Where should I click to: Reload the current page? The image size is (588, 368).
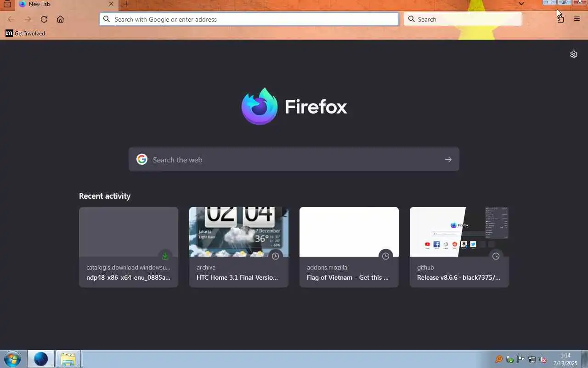coord(44,19)
